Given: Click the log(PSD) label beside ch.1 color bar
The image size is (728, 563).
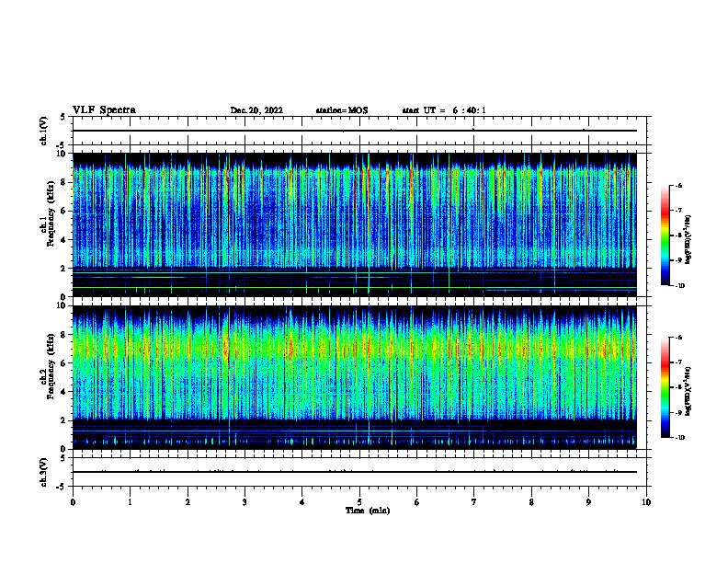Looking at the screenshot, I should [x=688, y=240].
